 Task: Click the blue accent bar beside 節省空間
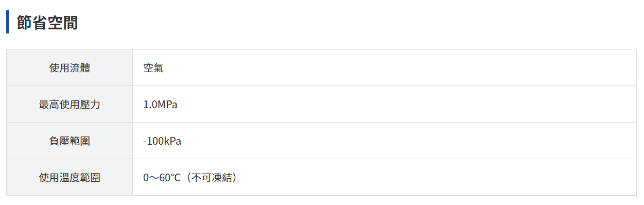pos(7,23)
